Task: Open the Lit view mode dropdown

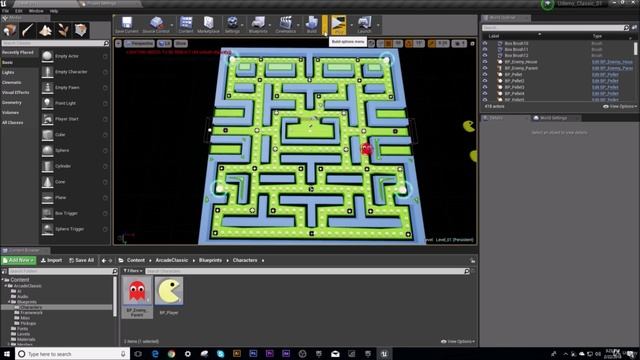Action: point(164,43)
